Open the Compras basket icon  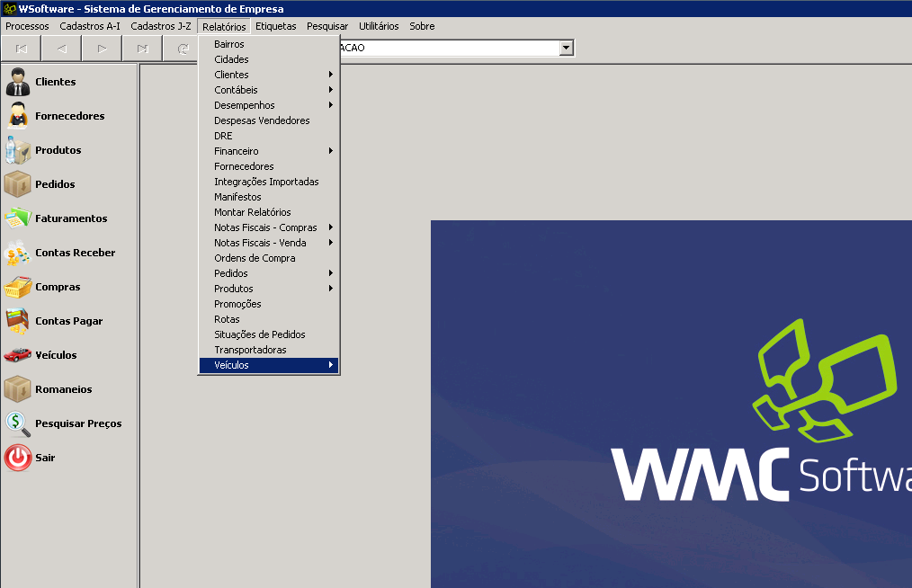pos(18,287)
